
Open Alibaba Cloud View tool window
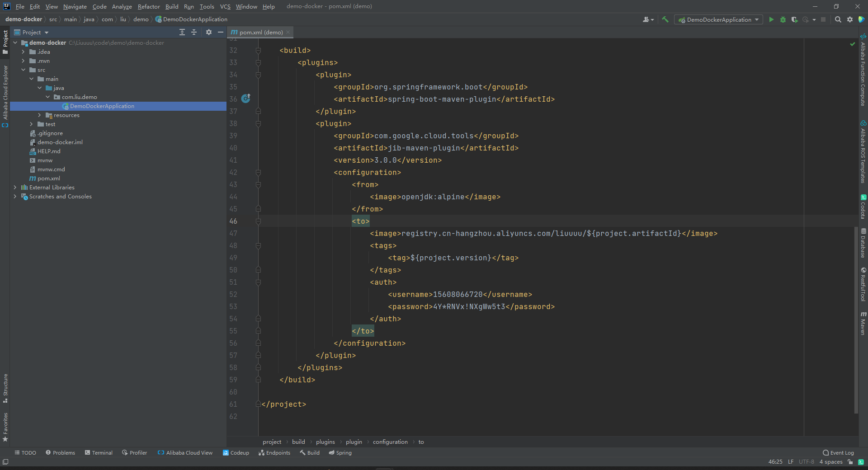185,452
